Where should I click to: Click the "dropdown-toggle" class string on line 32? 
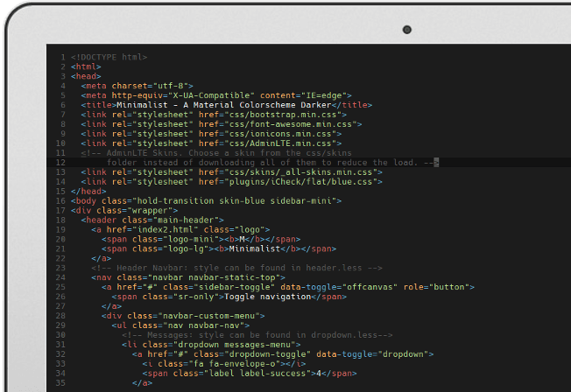[267, 354]
